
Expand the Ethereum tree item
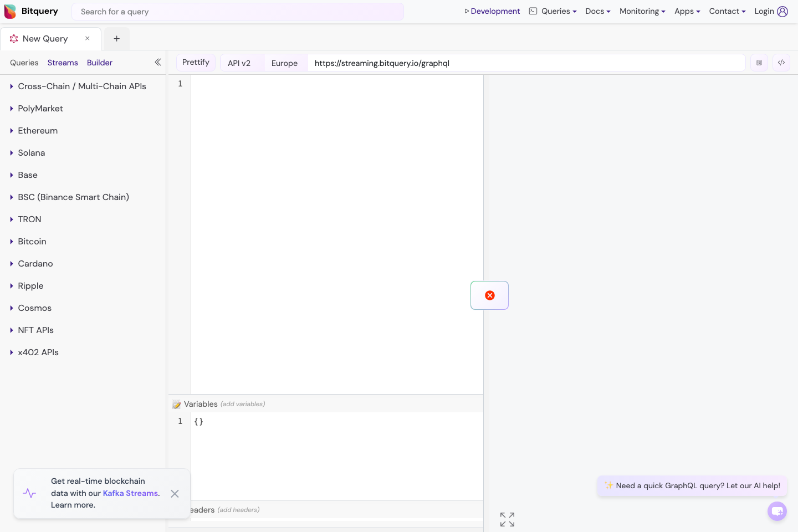38,131
